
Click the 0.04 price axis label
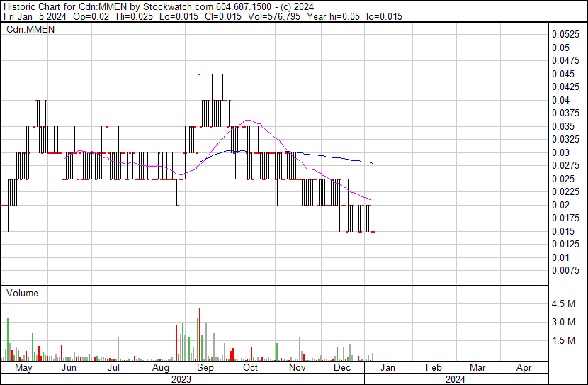click(x=560, y=100)
